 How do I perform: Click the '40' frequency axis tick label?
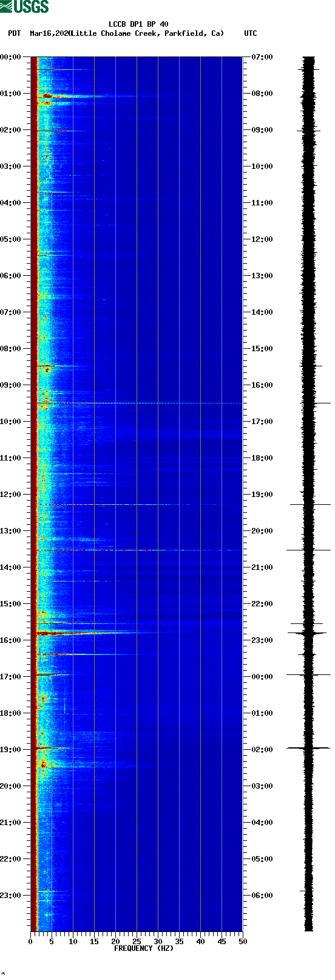(200, 942)
